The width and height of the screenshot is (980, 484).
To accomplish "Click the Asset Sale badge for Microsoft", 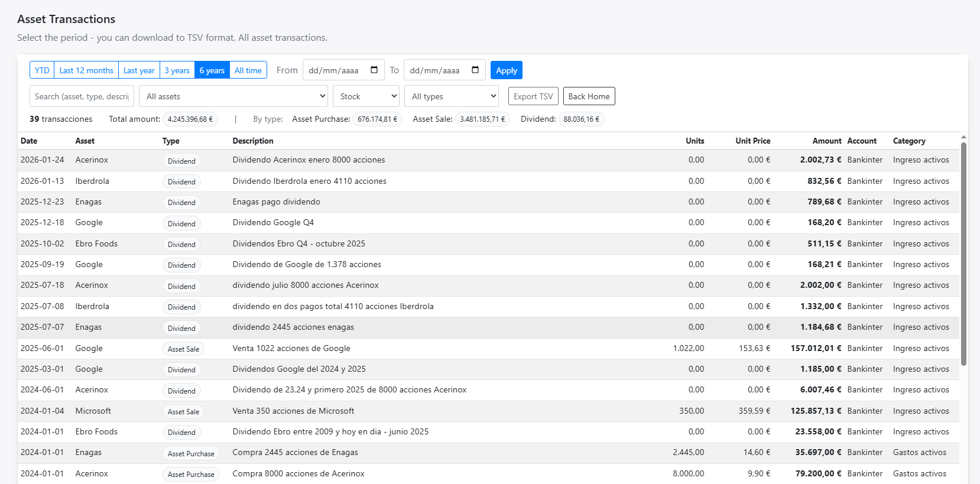I will click(183, 411).
